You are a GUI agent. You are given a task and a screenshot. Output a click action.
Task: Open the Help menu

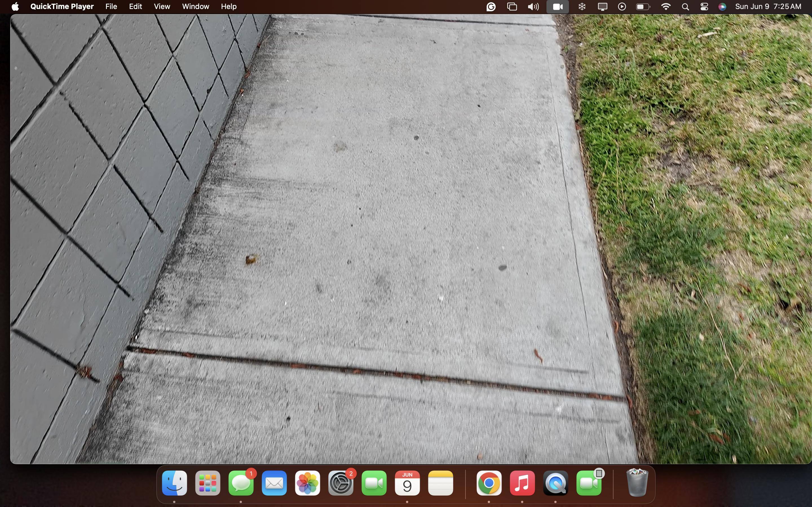pos(228,7)
